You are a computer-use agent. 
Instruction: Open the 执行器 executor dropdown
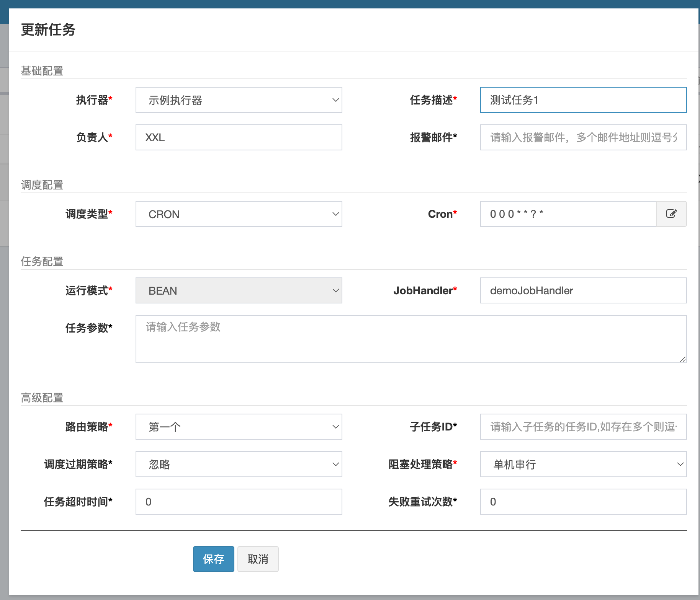238,100
